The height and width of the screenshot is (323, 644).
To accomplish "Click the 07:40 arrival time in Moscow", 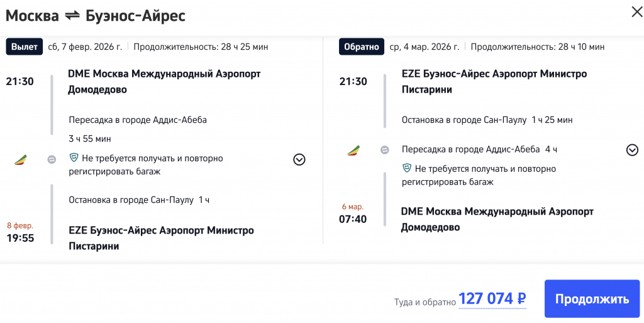I will pos(353,219).
